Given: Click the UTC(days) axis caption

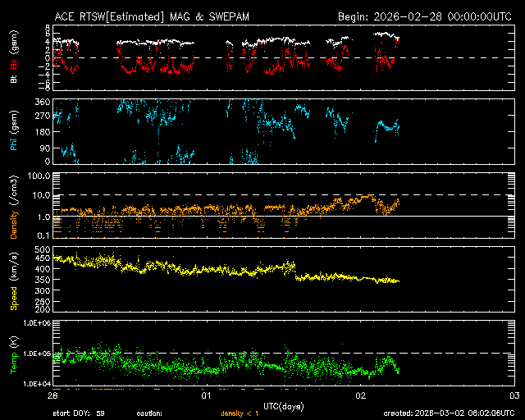Looking at the screenshot, I should pos(283,404).
